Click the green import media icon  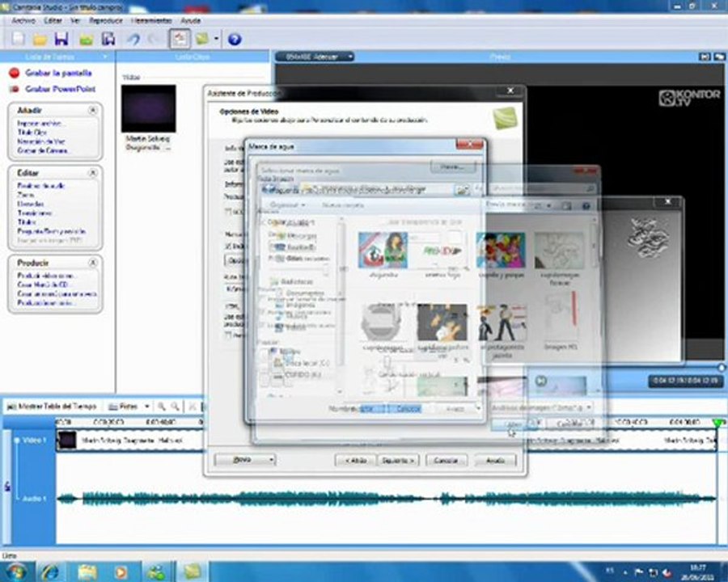tap(86, 39)
